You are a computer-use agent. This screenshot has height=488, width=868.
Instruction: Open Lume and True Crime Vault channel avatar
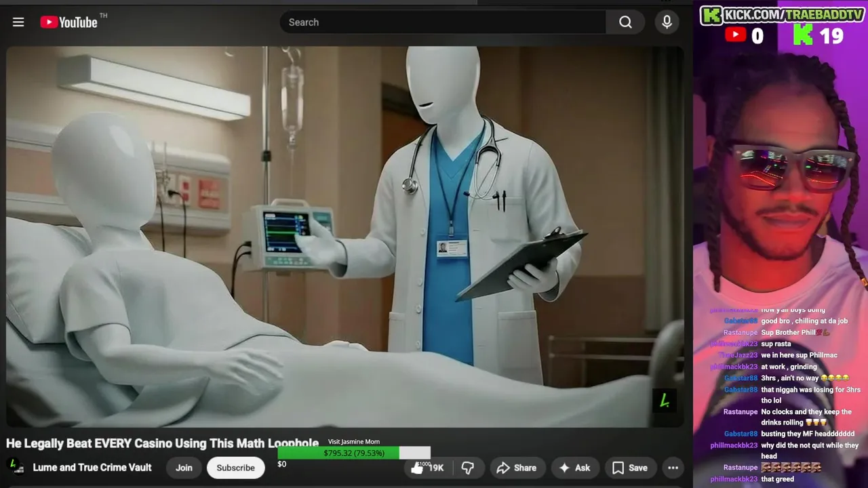(x=15, y=467)
